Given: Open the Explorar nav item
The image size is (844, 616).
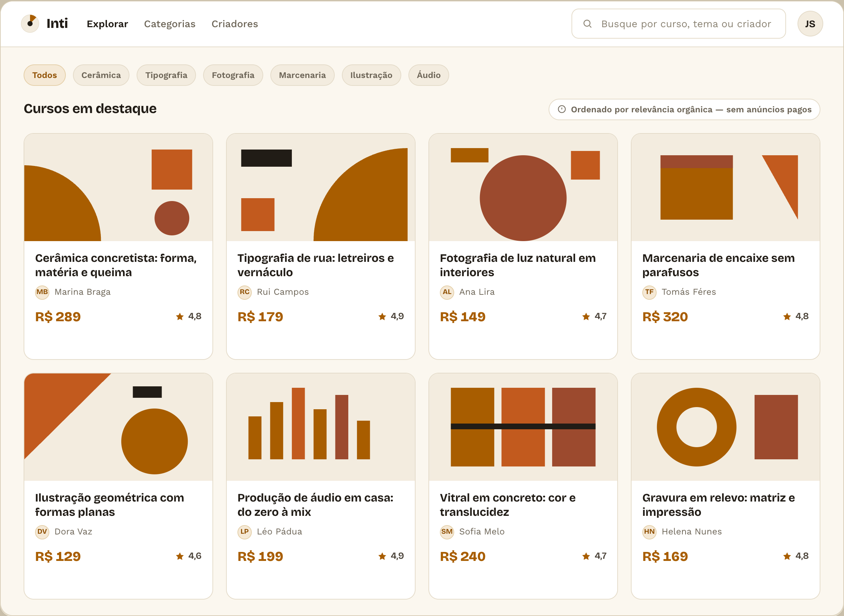Looking at the screenshot, I should 107,24.
